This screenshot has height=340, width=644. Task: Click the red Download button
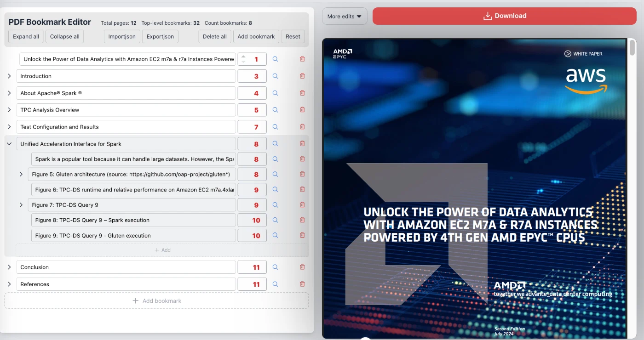[505, 15]
